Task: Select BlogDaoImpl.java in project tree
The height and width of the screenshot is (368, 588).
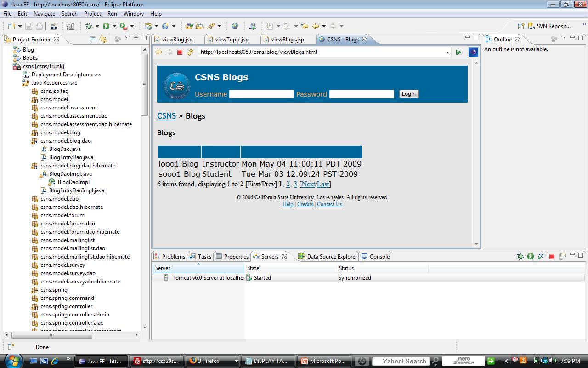Action: click(70, 174)
